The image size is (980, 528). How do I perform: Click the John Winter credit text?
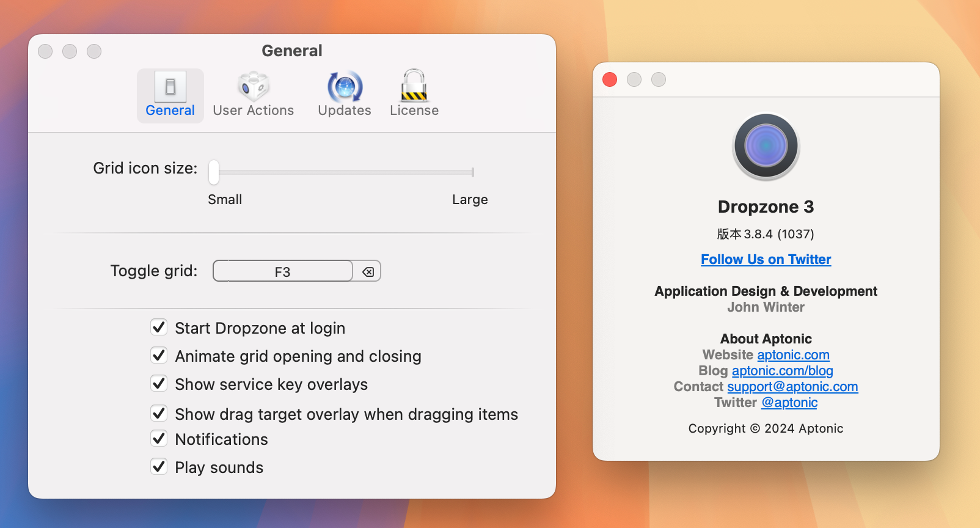[766, 307]
